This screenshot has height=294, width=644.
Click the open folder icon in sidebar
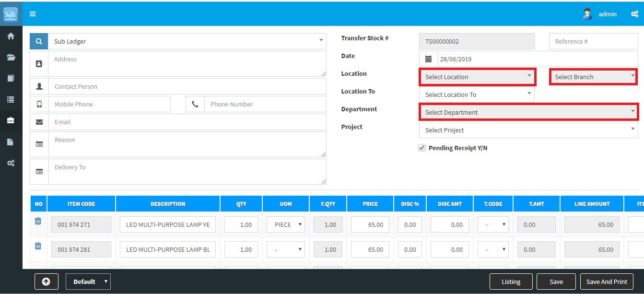[11, 58]
